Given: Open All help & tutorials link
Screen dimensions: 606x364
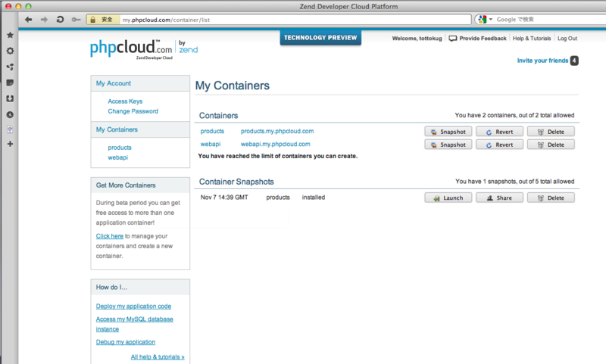Looking at the screenshot, I should pos(158,357).
